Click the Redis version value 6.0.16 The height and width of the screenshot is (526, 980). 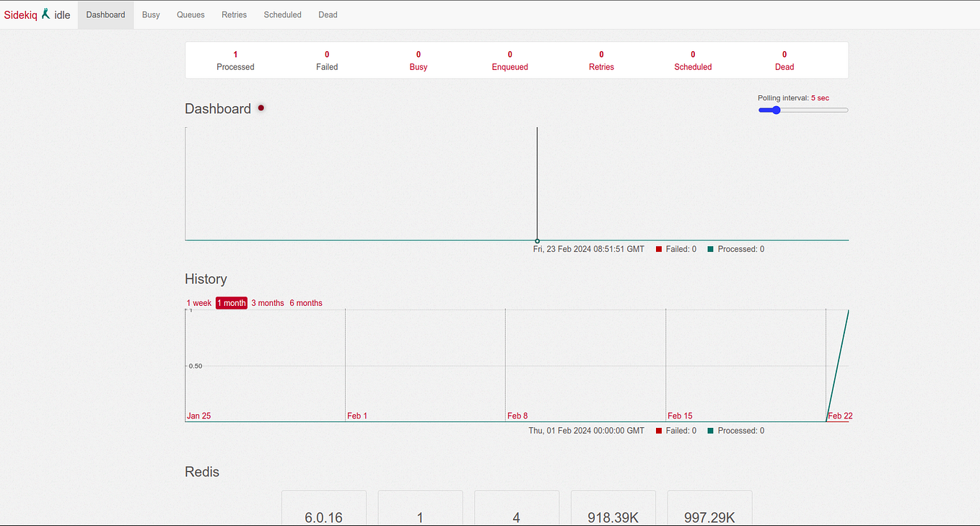click(323, 517)
